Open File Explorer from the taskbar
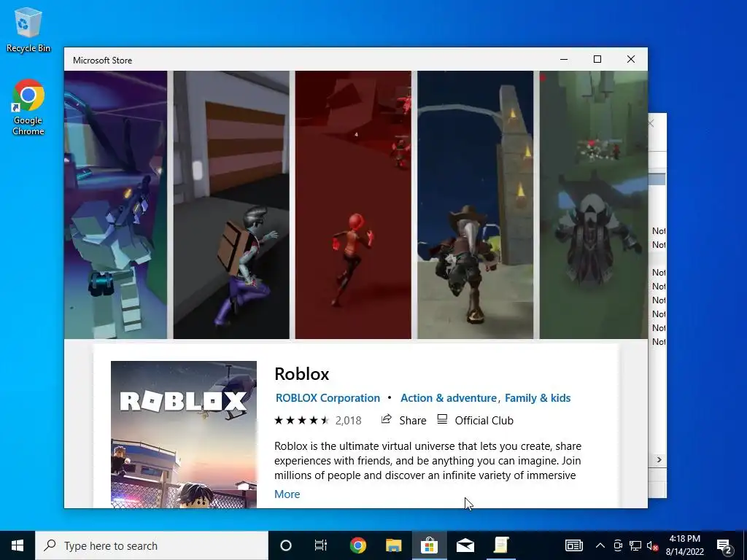Screen dimensions: 747x560 393,545
